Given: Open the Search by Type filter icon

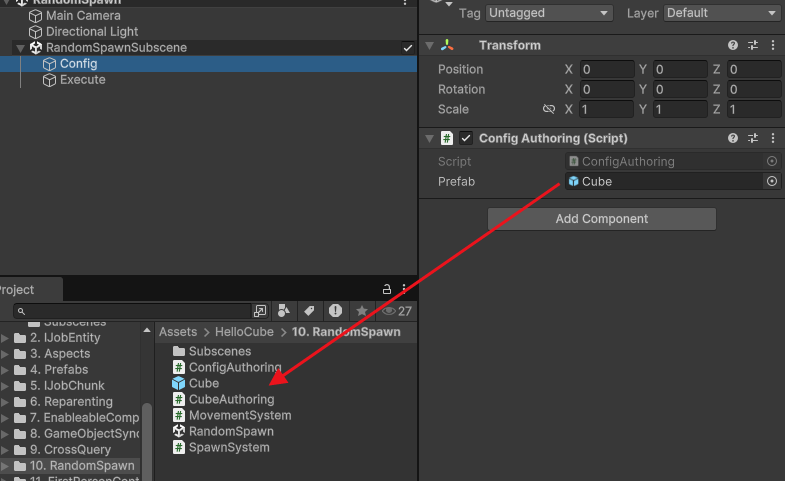Looking at the screenshot, I should (284, 311).
